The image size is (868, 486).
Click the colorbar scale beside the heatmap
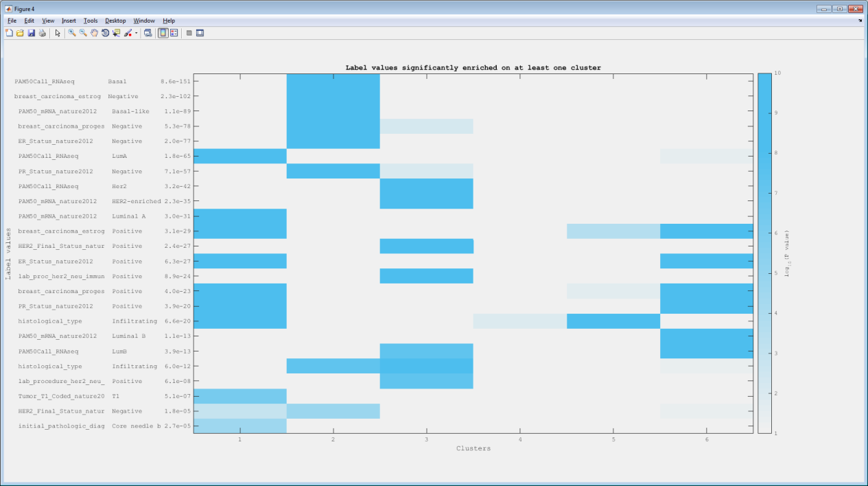(764, 253)
